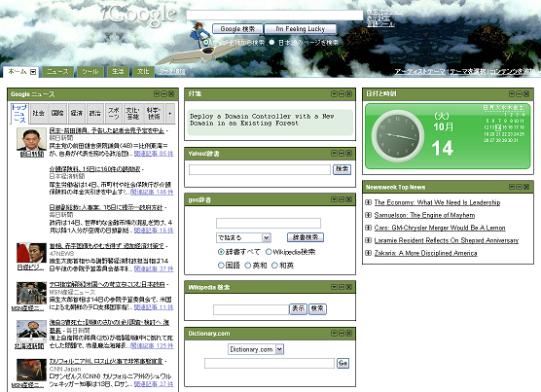Open menu of 日付と時刻 gadget
The width and height of the screenshot is (541, 392).
(x=512, y=93)
